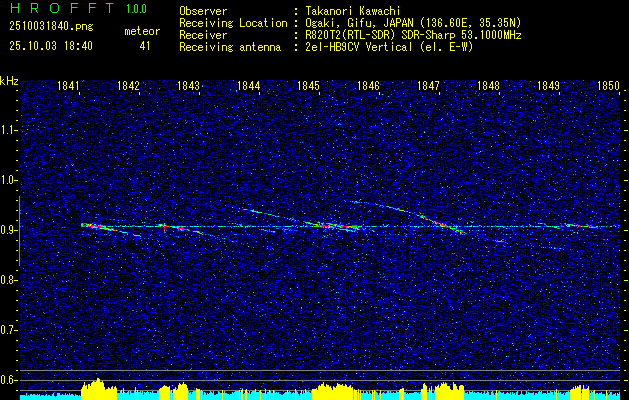Click the 'Observer' field label

tap(203, 11)
